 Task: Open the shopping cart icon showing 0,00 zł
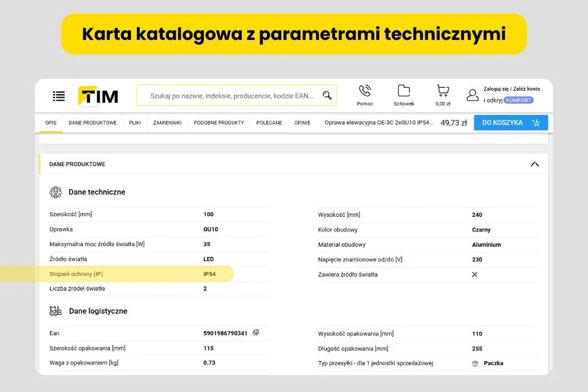(443, 91)
